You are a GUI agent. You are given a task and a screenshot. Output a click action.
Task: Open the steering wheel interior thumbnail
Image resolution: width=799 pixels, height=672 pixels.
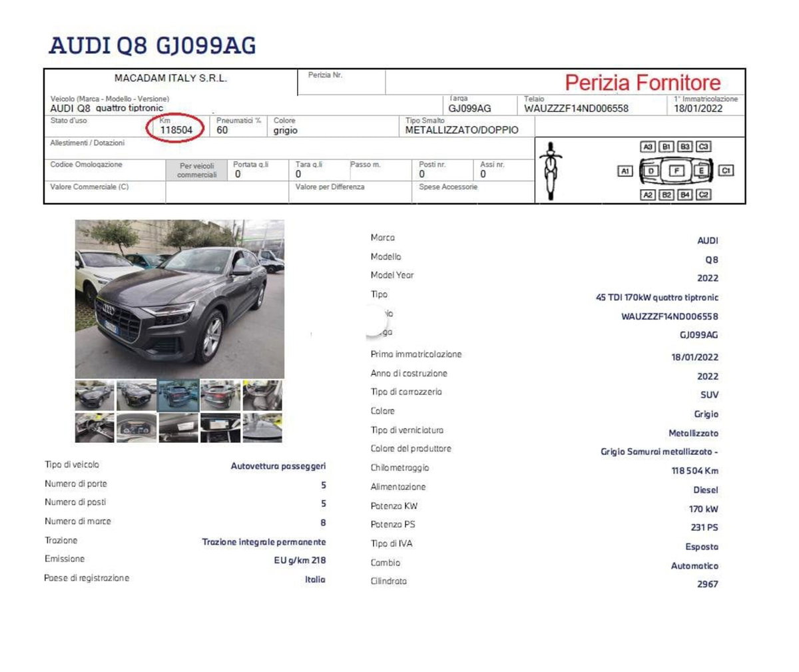(95, 428)
